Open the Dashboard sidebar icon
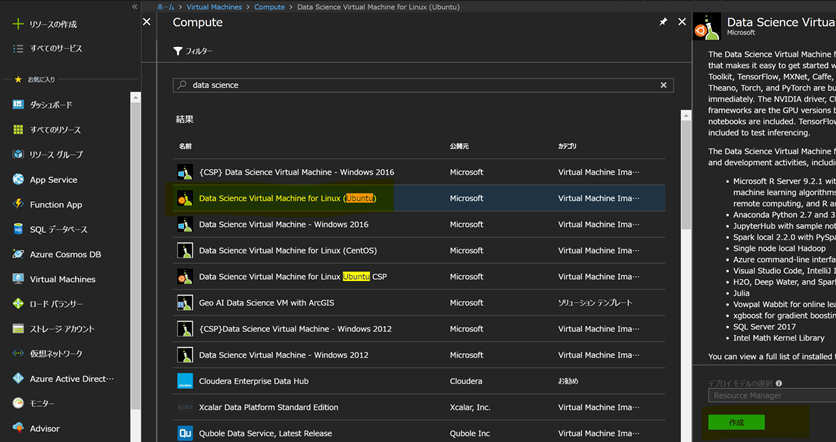 (18, 105)
